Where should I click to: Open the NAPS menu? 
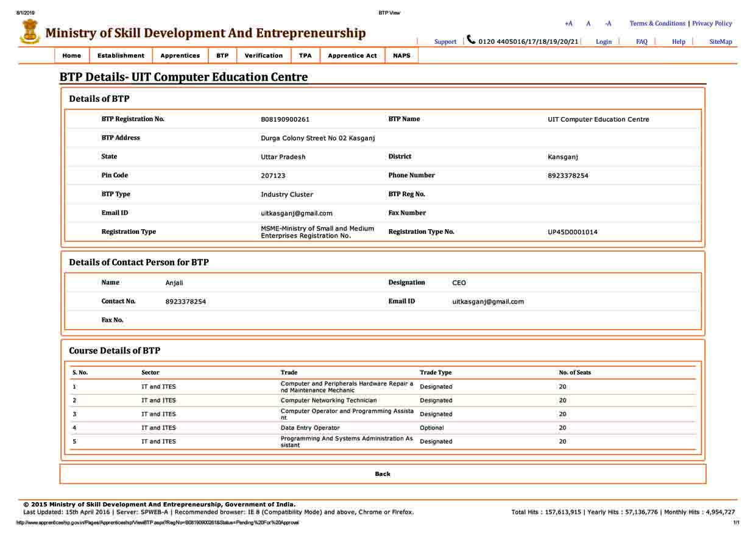pos(401,55)
